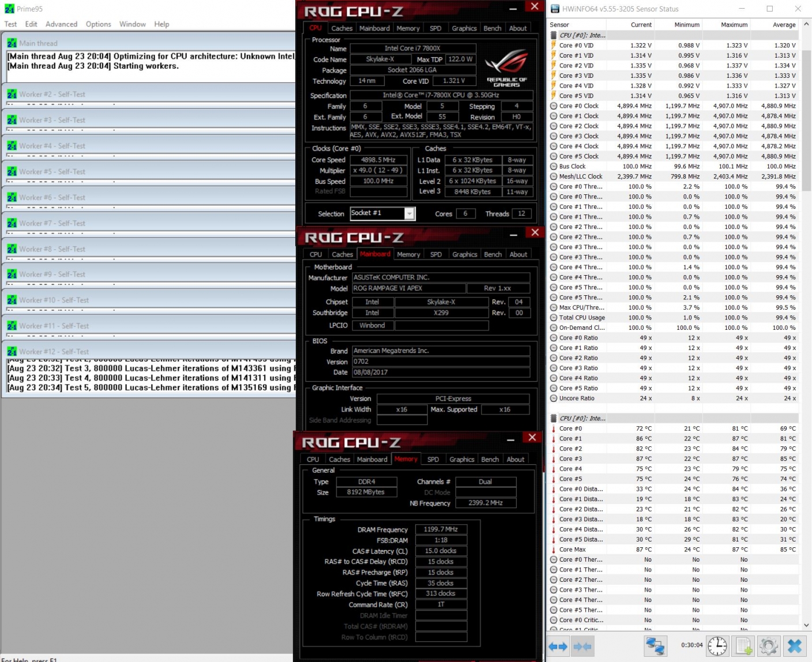Open the Socket #1 selection dropdown
812x662 pixels.
coord(409,214)
